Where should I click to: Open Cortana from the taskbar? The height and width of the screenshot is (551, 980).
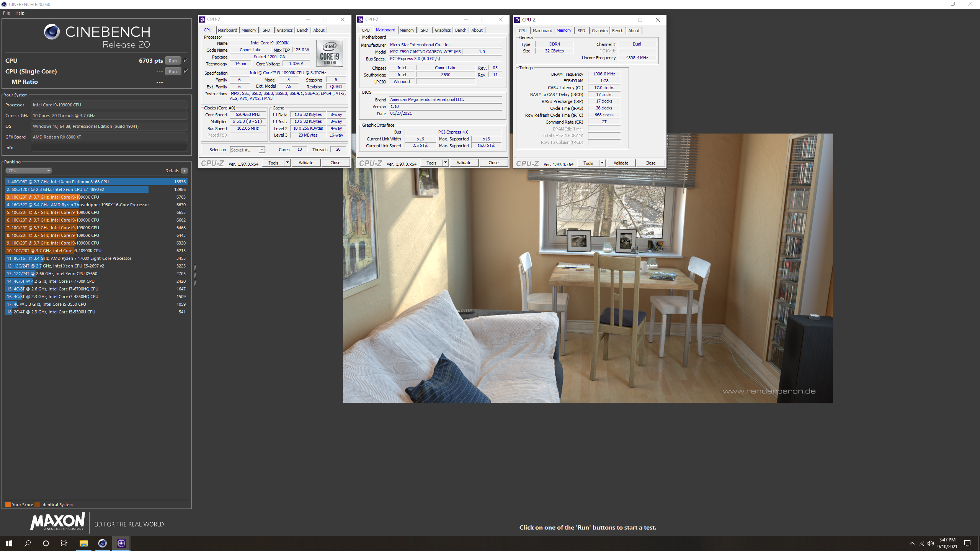tap(46, 543)
